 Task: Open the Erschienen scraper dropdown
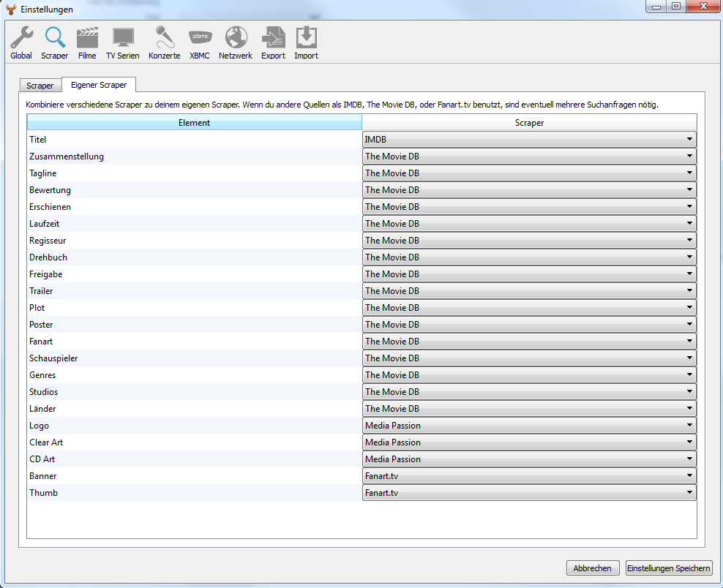click(529, 206)
